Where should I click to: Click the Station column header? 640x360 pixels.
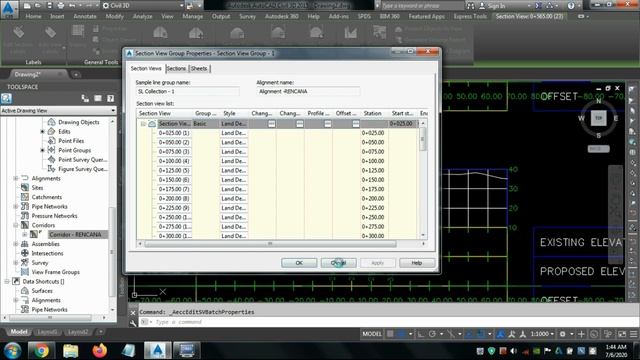[373, 113]
